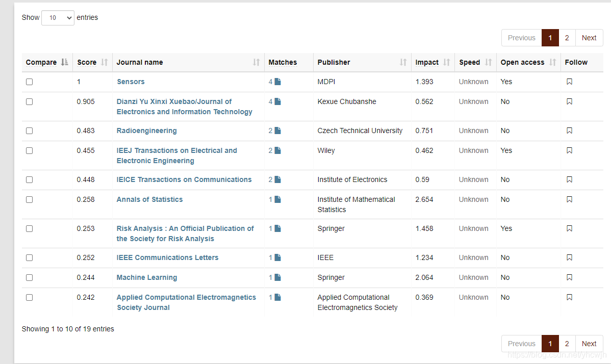The width and height of the screenshot is (611, 364).
Task: Open matches document icon for Radioengineering
Action: [x=277, y=131]
